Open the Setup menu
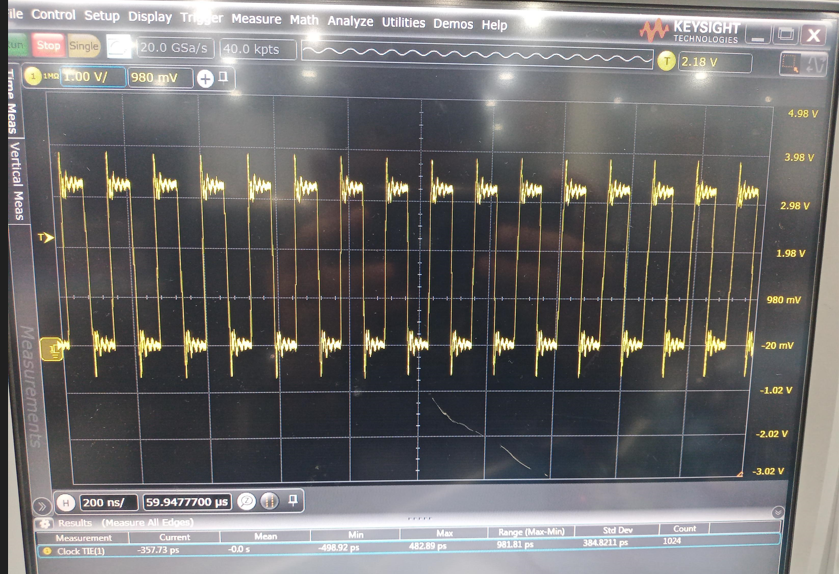Screen dimensions: 839x574 [102, 16]
